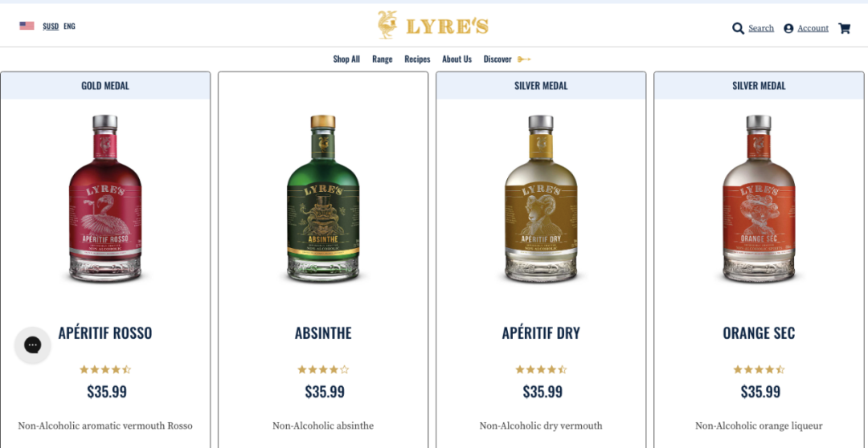Select the Orange Sec bottle image
The image size is (868, 448).
(759, 198)
